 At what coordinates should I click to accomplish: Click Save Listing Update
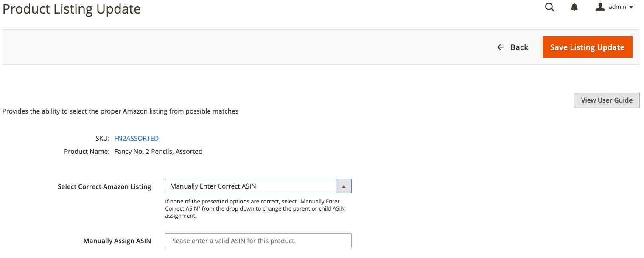coord(587,47)
